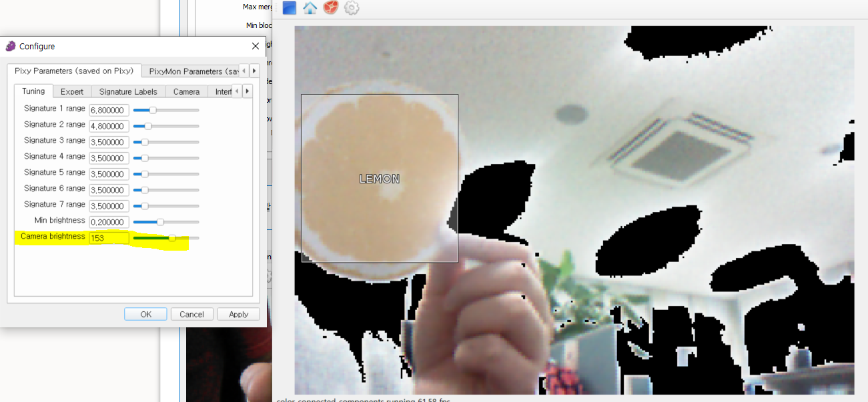Click the Signature 4 range value field
This screenshot has height=402, width=868.
coord(109,158)
